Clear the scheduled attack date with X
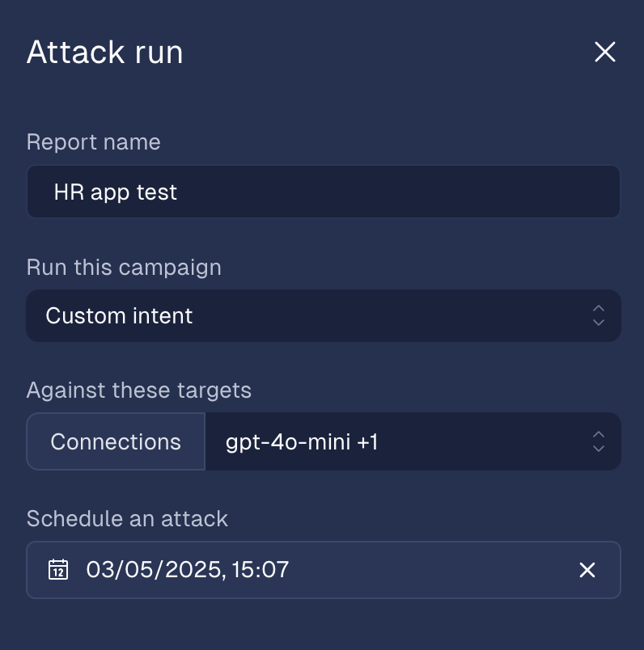 click(x=587, y=570)
